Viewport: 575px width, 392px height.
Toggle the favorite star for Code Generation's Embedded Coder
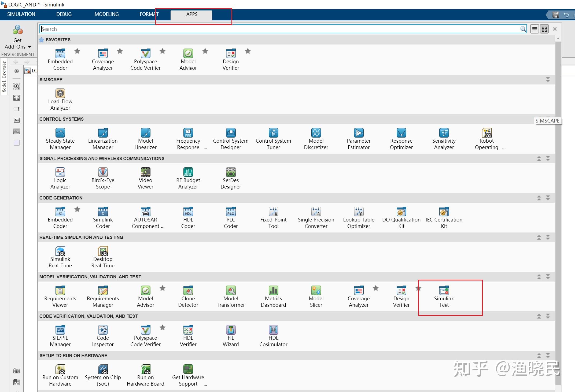click(x=77, y=209)
